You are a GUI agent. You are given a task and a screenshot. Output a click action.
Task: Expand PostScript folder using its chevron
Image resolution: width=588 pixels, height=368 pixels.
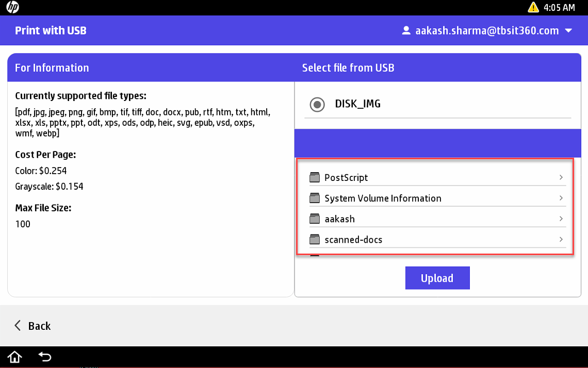pyautogui.click(x=561, y=177)
